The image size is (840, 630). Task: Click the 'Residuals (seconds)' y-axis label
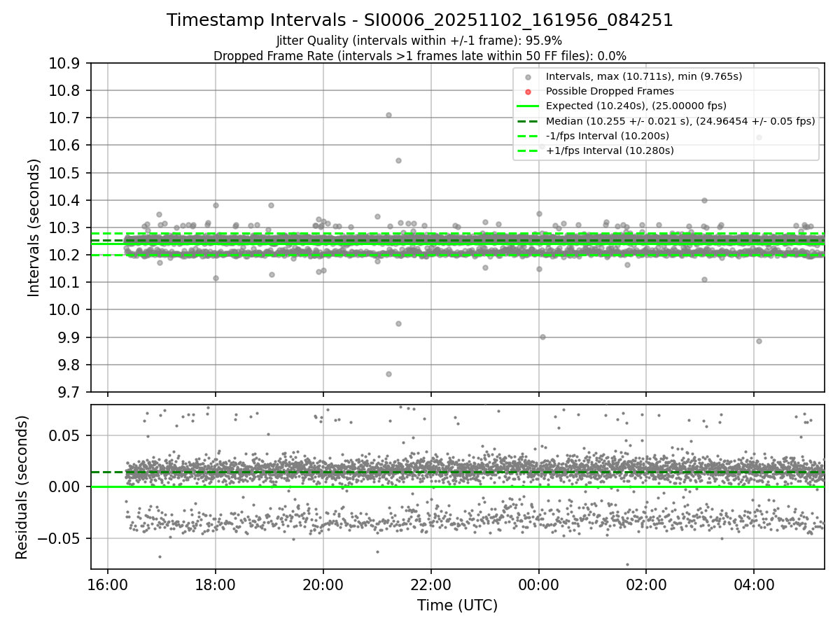22,487
